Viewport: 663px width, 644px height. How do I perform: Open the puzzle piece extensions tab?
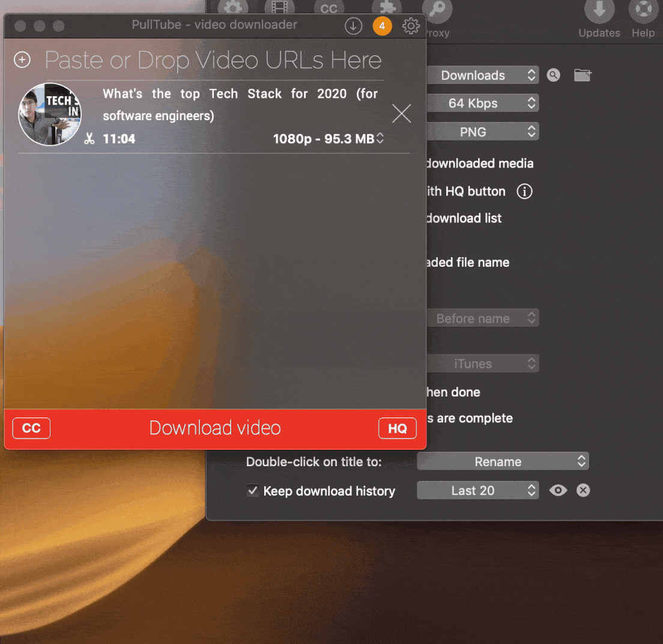(387, 7)
